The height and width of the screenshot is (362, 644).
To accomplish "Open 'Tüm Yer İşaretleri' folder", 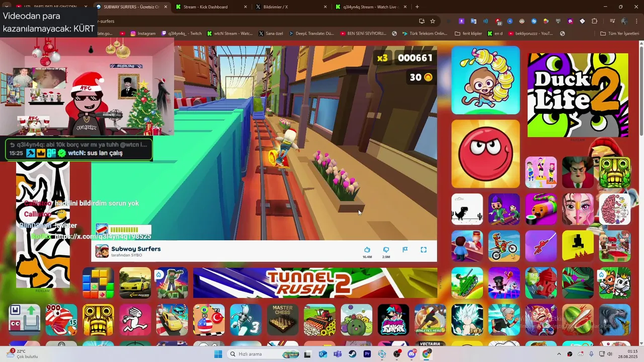I will click(619, 34).
